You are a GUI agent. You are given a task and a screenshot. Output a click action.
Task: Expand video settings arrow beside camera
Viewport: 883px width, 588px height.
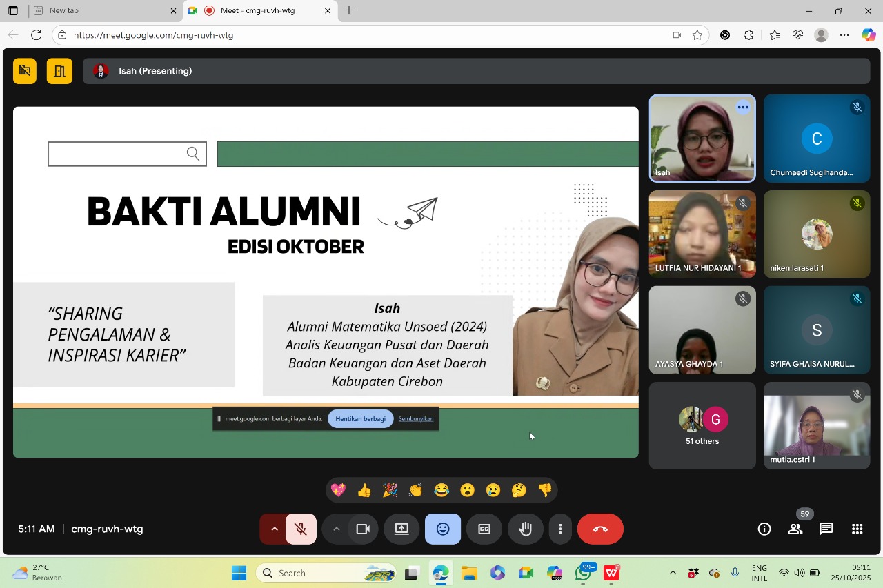(336, 529)
